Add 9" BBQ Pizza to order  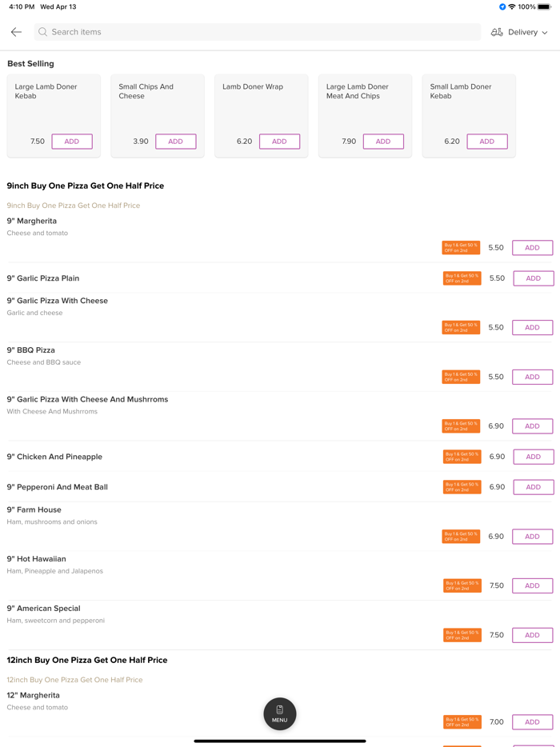(x=532, y=377)
